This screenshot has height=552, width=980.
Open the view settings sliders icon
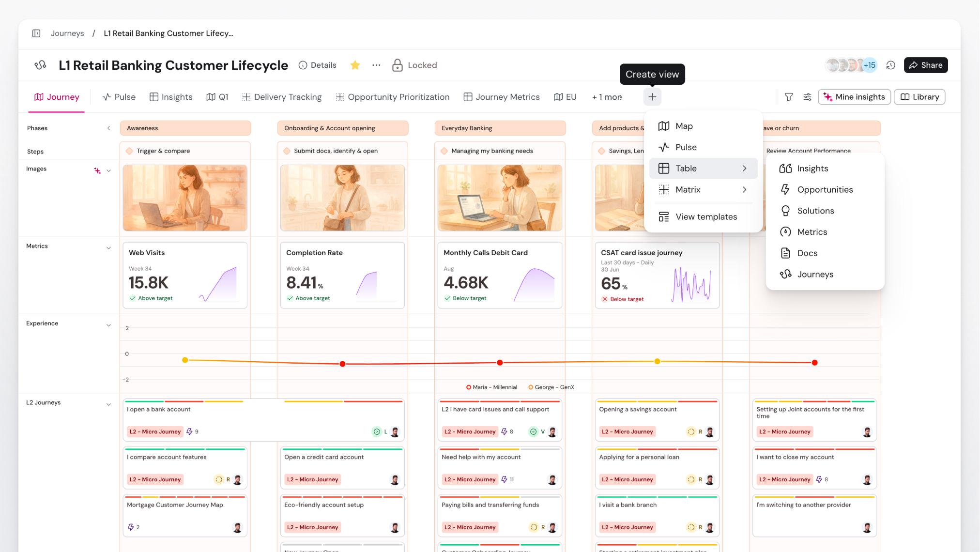coord(807,97)
